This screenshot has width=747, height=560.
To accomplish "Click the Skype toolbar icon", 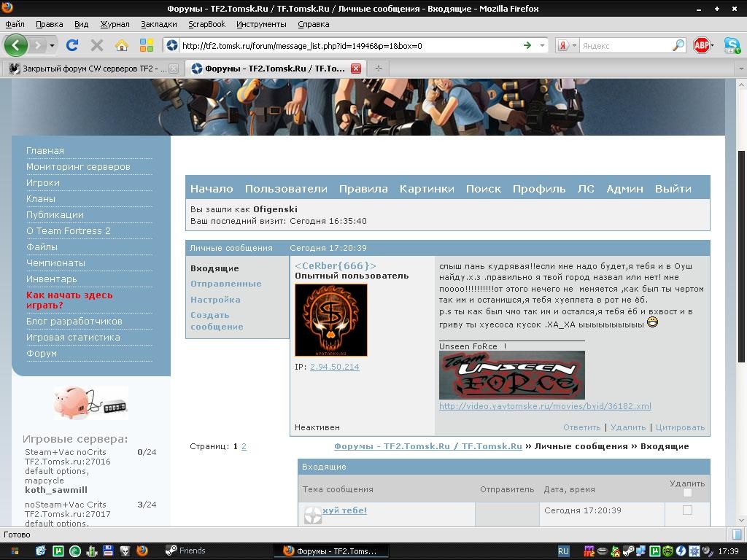I will point(732,46).
